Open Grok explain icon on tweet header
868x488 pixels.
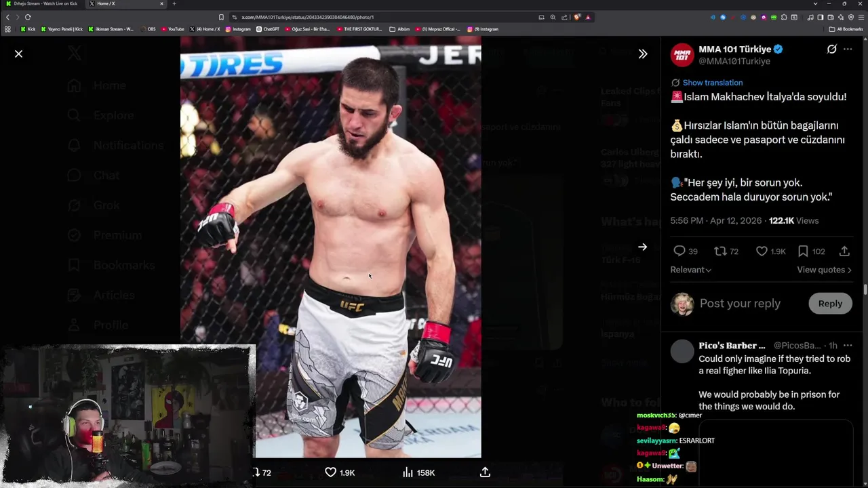831,49
